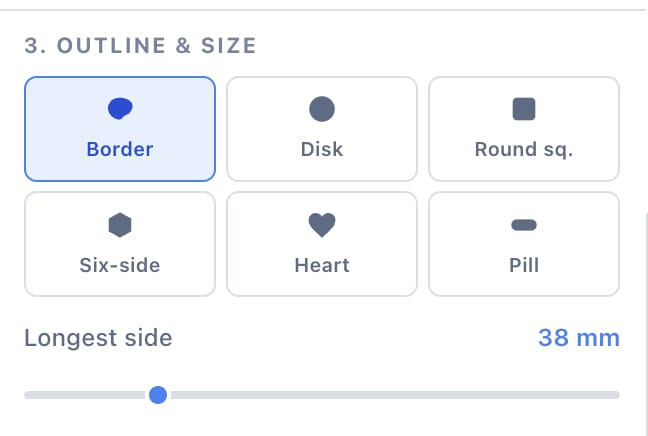Select the Heart shape icon
Image resolution: width=648 pixels, height=436 pixels.
(322, 225)
